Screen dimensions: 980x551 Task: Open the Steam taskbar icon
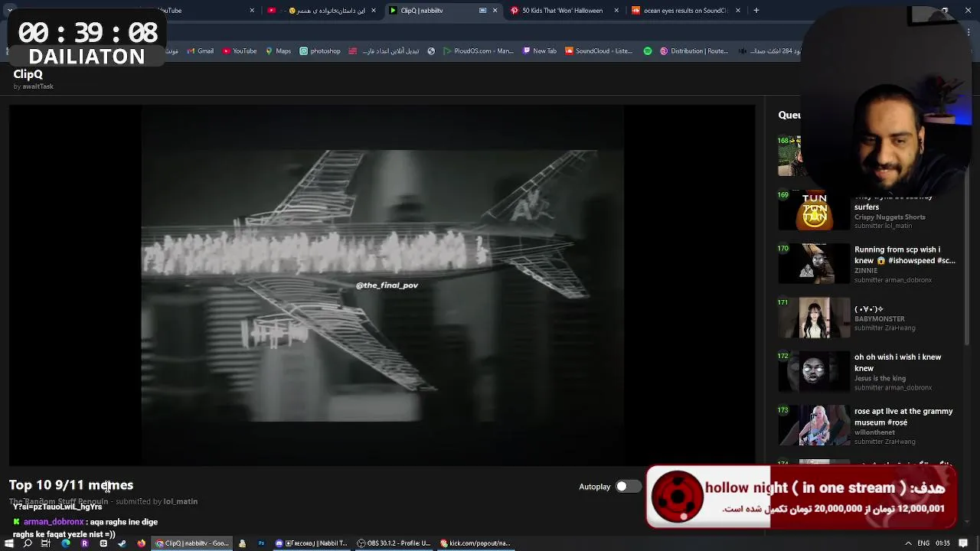point(122,543)
